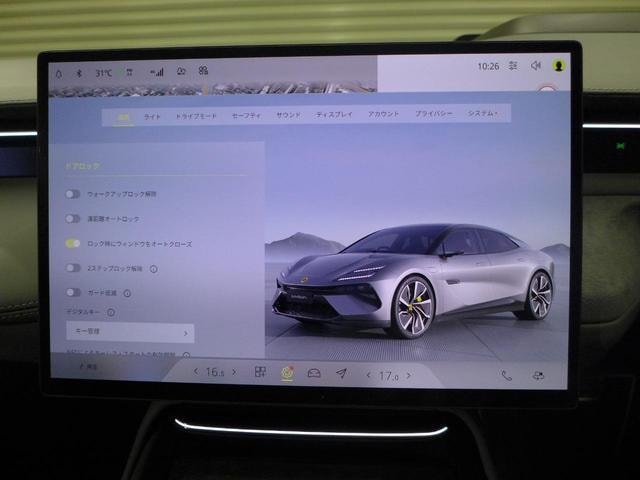Open the phone icon in bottom bar
This screenshot has width=640, height=480.
point(506,376)
